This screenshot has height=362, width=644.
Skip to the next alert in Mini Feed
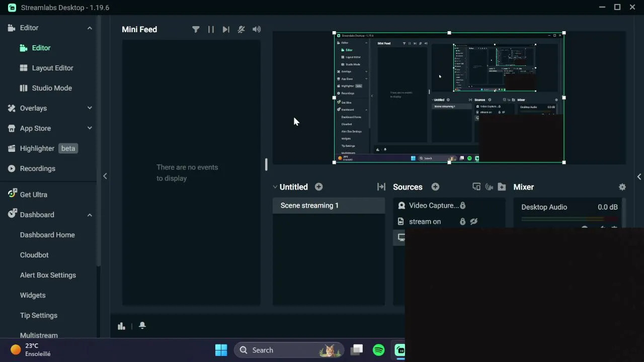point(226,30)
